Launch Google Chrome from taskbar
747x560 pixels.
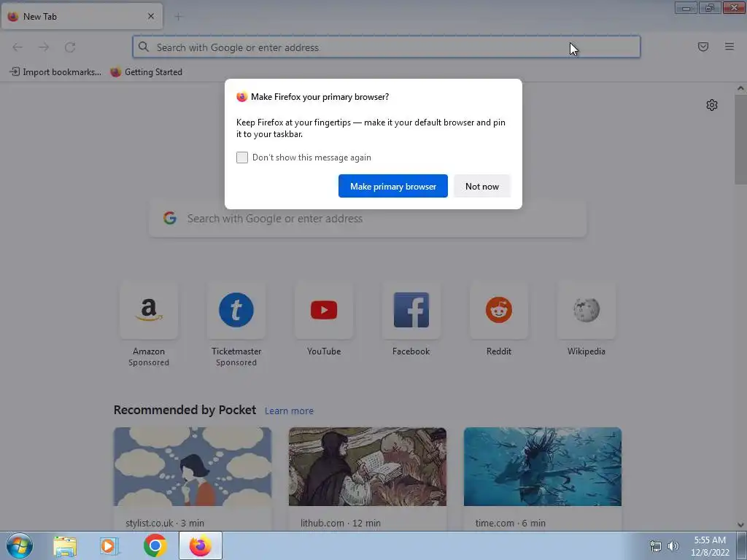155,545
